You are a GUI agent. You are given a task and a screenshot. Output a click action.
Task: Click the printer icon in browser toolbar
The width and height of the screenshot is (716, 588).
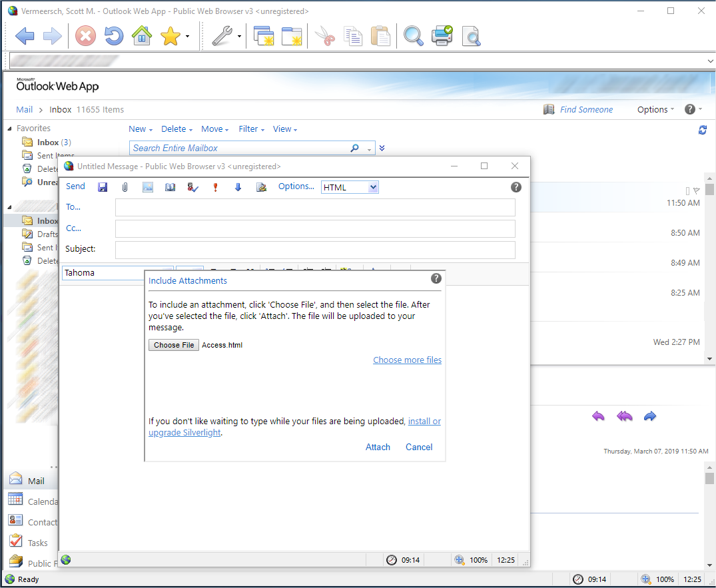tap(442, 36)
